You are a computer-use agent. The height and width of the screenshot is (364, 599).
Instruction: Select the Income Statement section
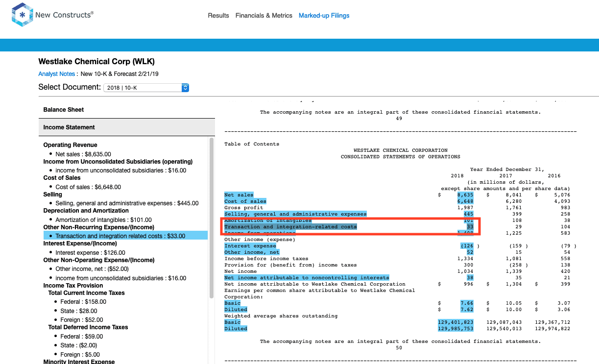click(x=126, y=127)
